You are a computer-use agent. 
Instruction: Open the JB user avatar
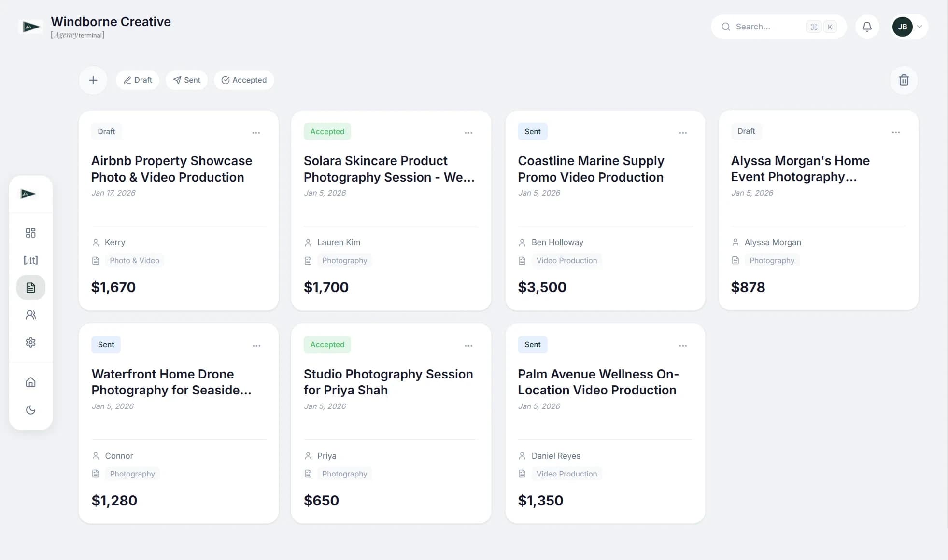coord(902,27)
